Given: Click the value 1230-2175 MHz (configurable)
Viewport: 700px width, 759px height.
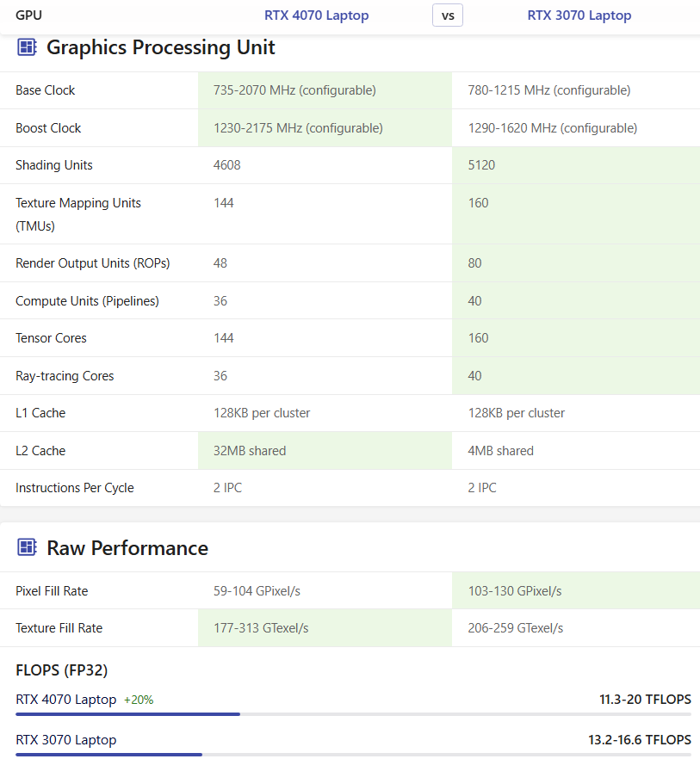Looking at the screenshot, I should 298,128.
